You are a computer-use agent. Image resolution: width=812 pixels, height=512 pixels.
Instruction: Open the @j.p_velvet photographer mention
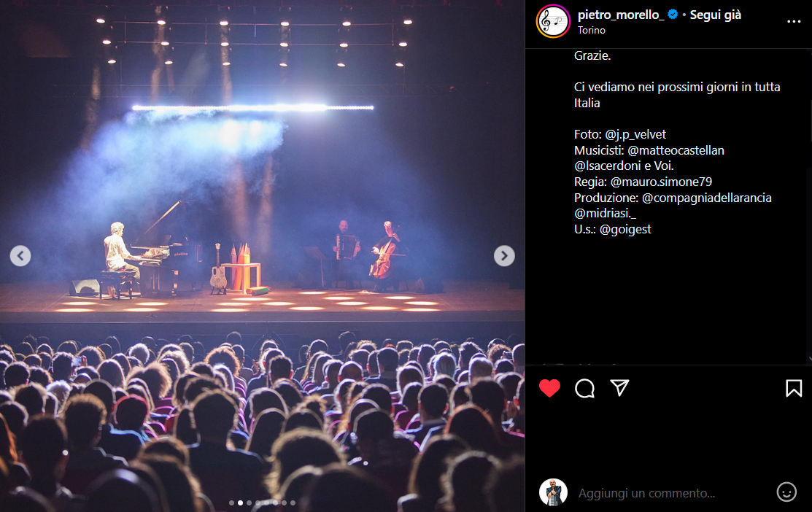pyautogui.click(x=635, y=135)
